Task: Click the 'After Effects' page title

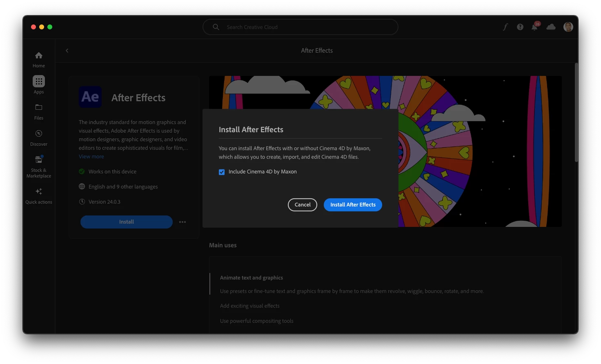Action: 317,51
